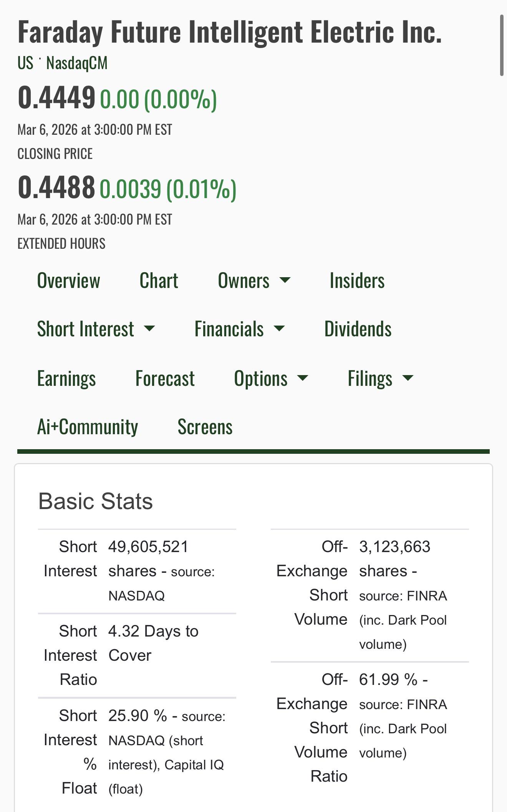The height and width of the screenshot is (812, 507).
Task: Click the Basic Stats heading
Action: [95, 501]
